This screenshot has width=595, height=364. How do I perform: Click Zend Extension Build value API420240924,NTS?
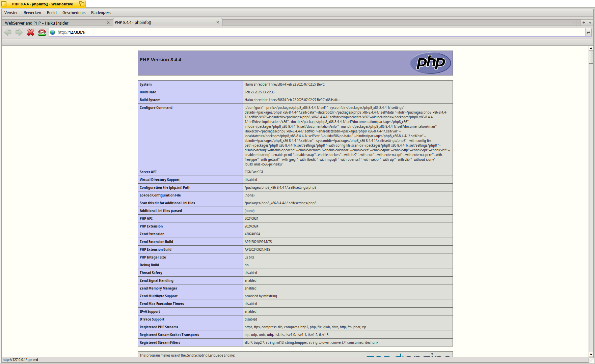[x=258, y=242]
